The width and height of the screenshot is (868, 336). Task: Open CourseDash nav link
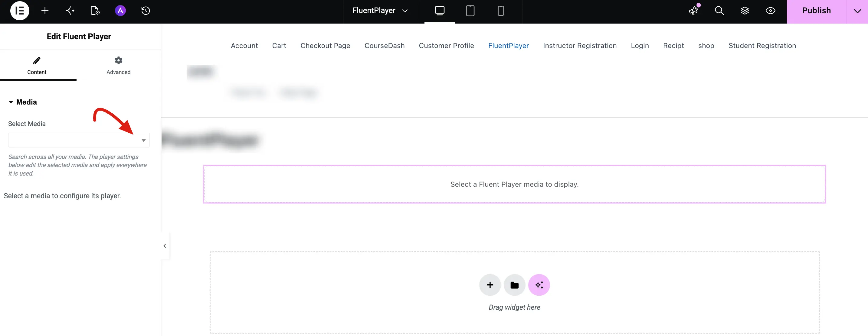click(x=385, y=45)
